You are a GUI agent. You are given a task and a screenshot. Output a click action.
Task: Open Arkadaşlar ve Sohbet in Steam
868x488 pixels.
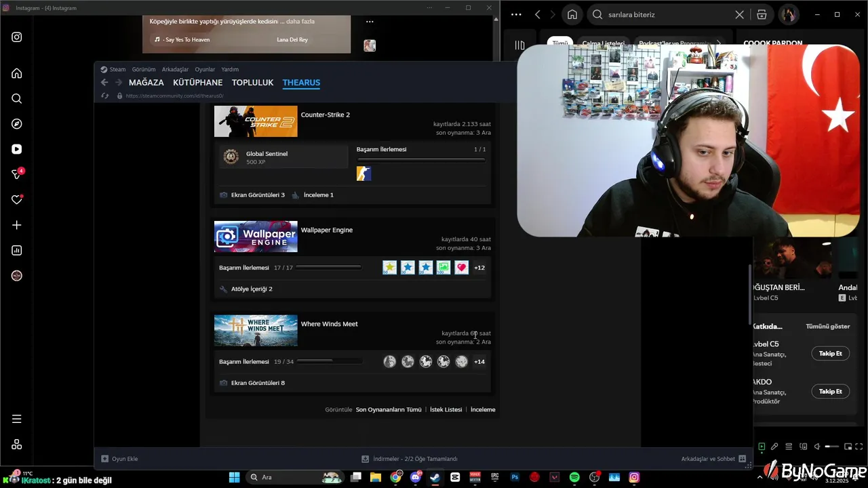[x=713, y=459]
